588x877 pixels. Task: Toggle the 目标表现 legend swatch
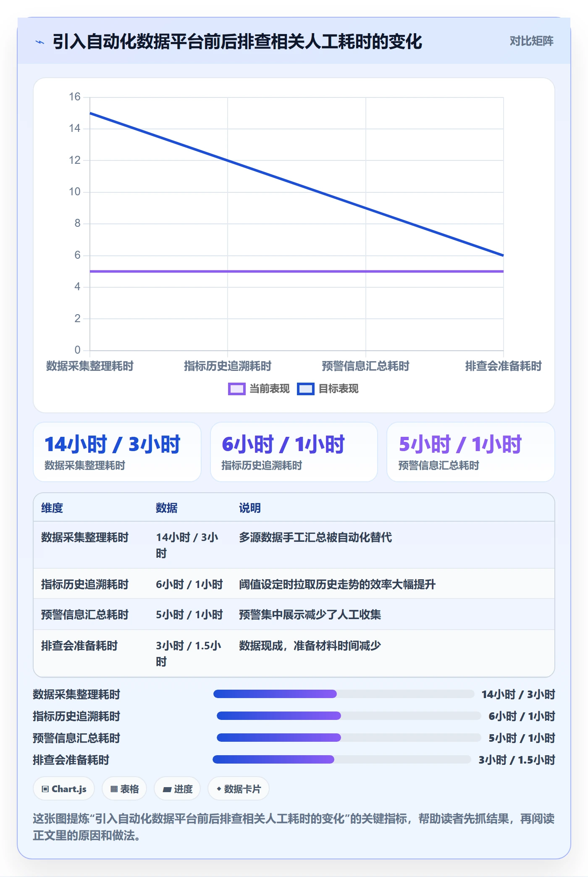305,389
